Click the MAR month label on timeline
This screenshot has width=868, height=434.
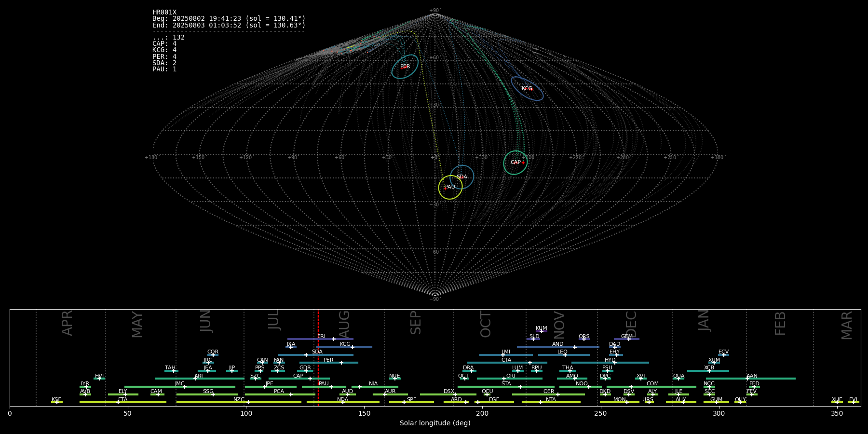point(847,325)
